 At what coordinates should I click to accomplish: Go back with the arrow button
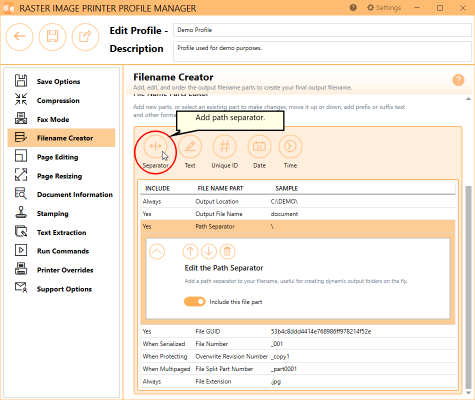point(19,36)
